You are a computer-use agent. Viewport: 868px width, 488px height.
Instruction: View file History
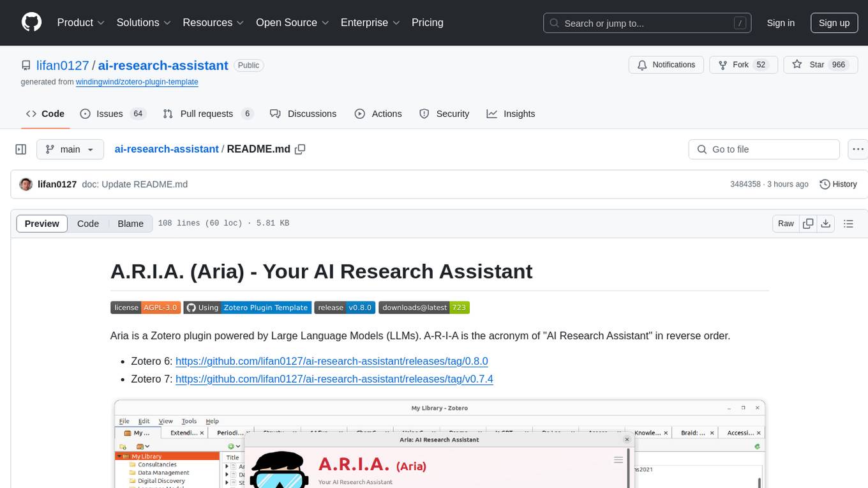click(x=838, y=184)
